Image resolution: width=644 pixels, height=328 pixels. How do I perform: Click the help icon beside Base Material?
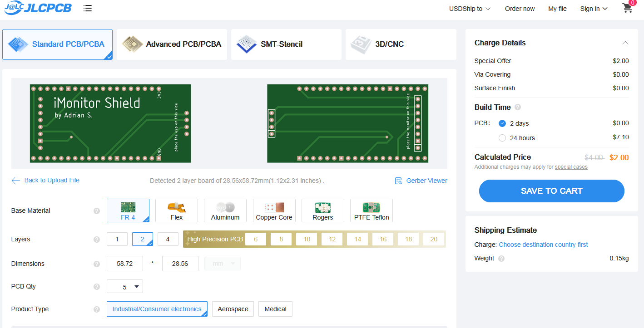(96, 211)
